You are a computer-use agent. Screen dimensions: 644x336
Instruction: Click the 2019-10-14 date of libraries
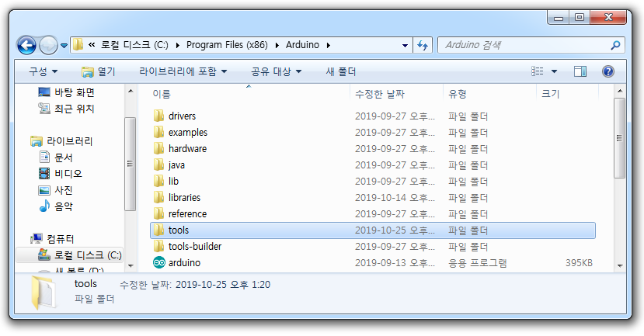pos(395,197)
